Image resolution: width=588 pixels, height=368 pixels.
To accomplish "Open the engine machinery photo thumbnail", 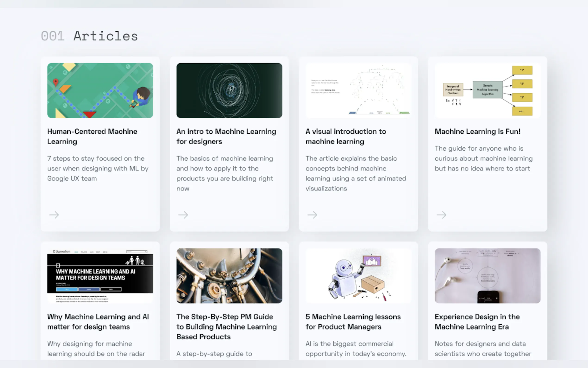I will pyautogui.click(x=229, y=276).
